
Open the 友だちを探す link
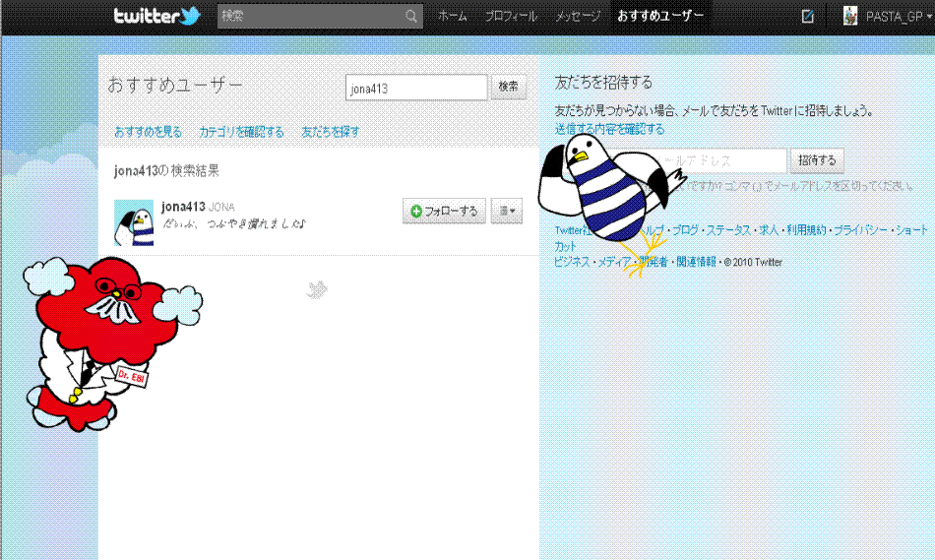[331, 132]
